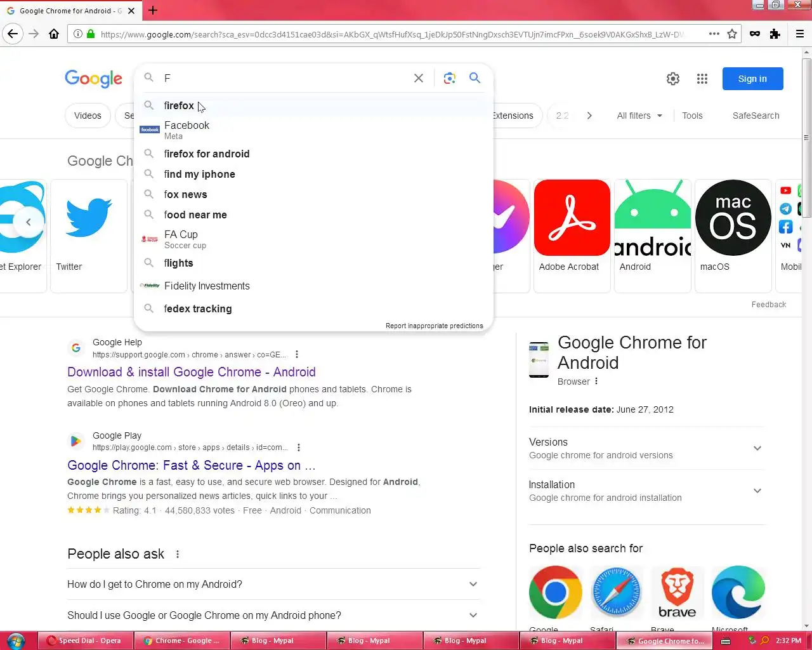Image resolution: width=812 pixels, height=650 pixels.
Task: Open Google quick settings gear
Action: [673, 79]
